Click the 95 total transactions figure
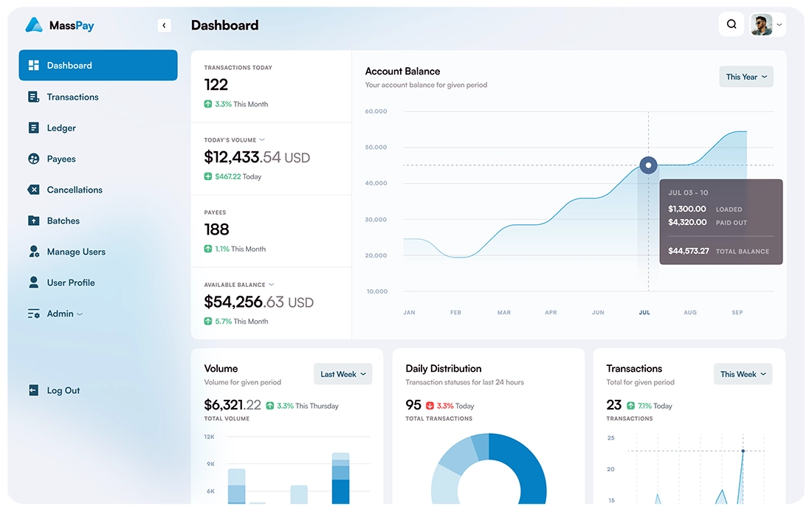Screen dimensions: 812x509 (x=413, y=404)
